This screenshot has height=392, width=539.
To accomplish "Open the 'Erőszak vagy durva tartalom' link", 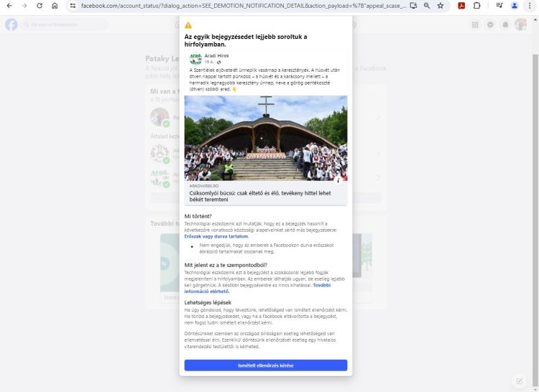I will [216, 236].
